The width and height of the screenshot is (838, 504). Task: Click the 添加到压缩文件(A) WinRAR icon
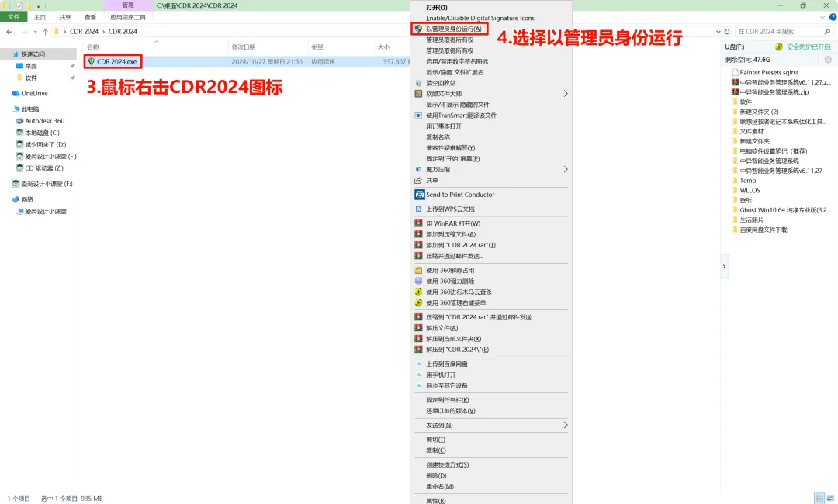pyautogui.click(x=418, y=234)
